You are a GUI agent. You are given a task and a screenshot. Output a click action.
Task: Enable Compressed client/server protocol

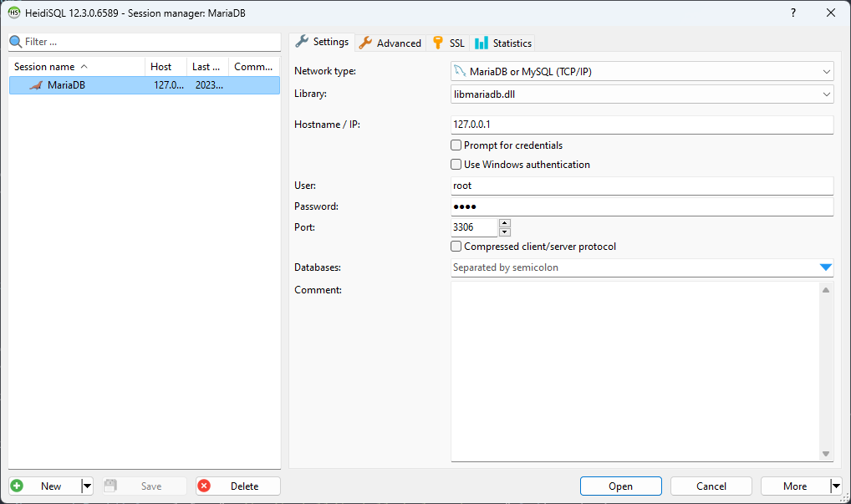456,247
